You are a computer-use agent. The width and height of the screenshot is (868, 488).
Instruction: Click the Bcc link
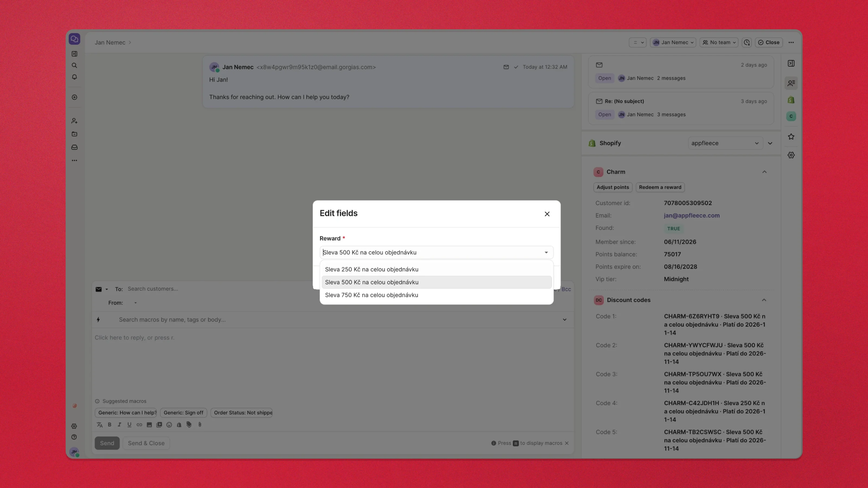(566, 289)
